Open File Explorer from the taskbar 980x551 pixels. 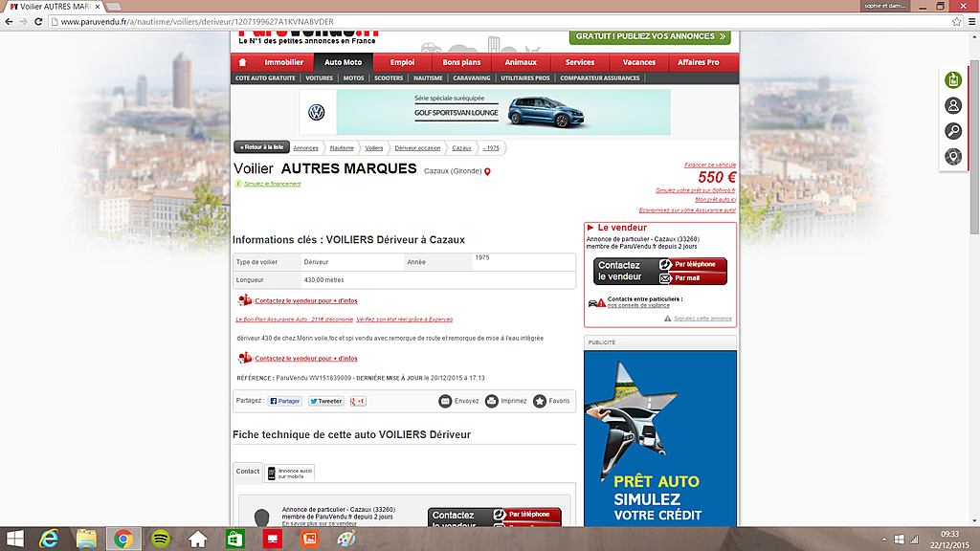86,539
